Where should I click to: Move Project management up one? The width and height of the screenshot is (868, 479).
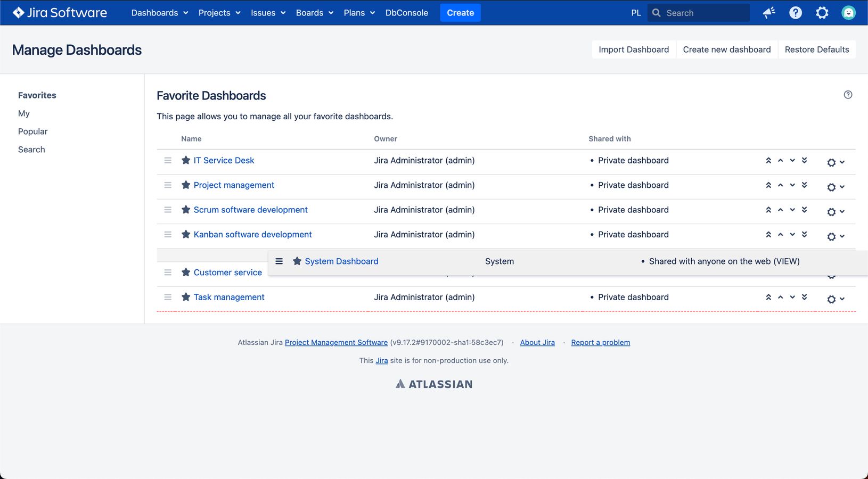pyautogui.click(x=781, y=185)
